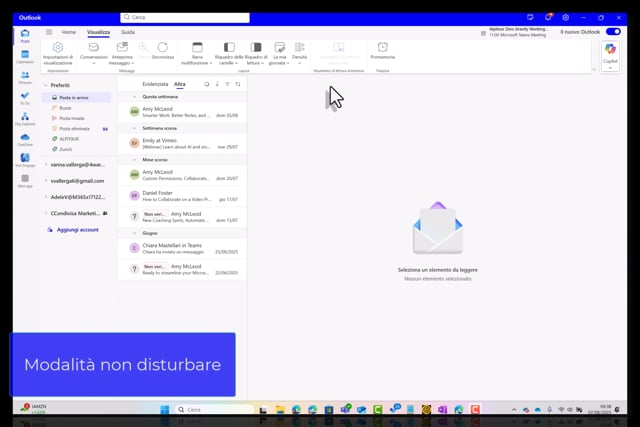Collapse the Questa settimana group
The image size is (640, 427).
point(134,97)
